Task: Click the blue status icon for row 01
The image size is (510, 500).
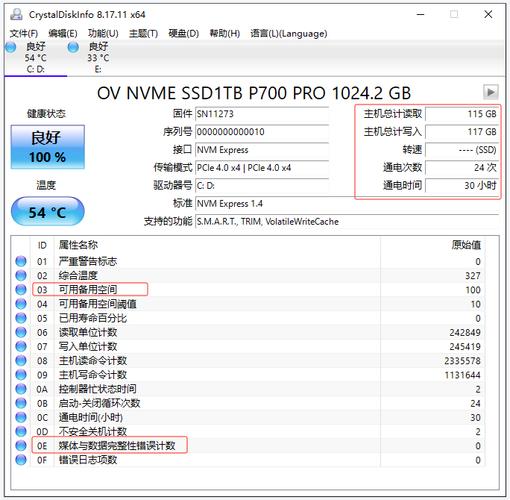Action: (x=21, y=261)
